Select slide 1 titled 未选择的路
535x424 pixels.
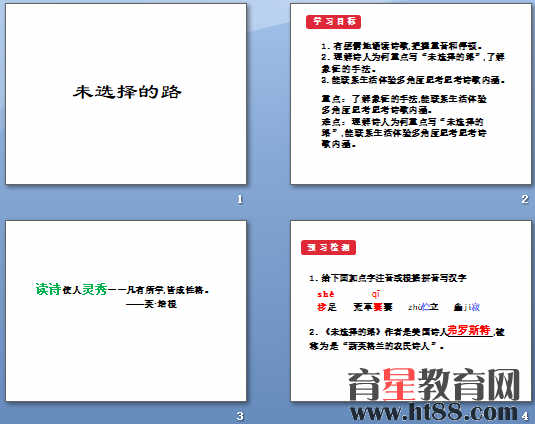point(126,94)
